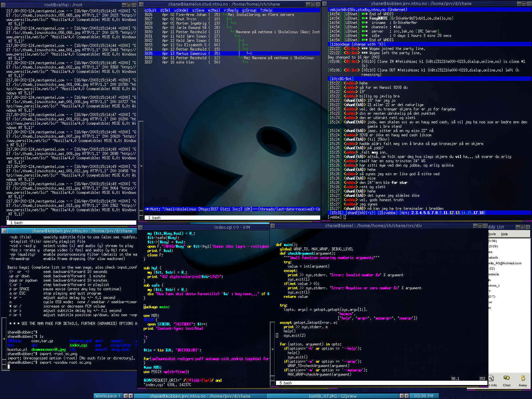Image resolution: width=532 pixels, height=399 pixels.
Task: Select mutt message 3835 Markus Gamenius
Action: click(232, 53)
